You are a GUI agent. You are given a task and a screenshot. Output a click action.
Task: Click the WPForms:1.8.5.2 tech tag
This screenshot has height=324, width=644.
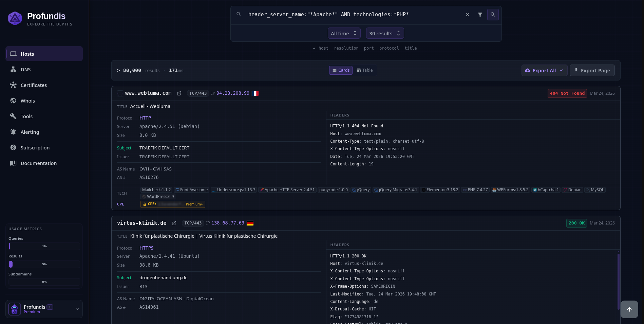510,190
